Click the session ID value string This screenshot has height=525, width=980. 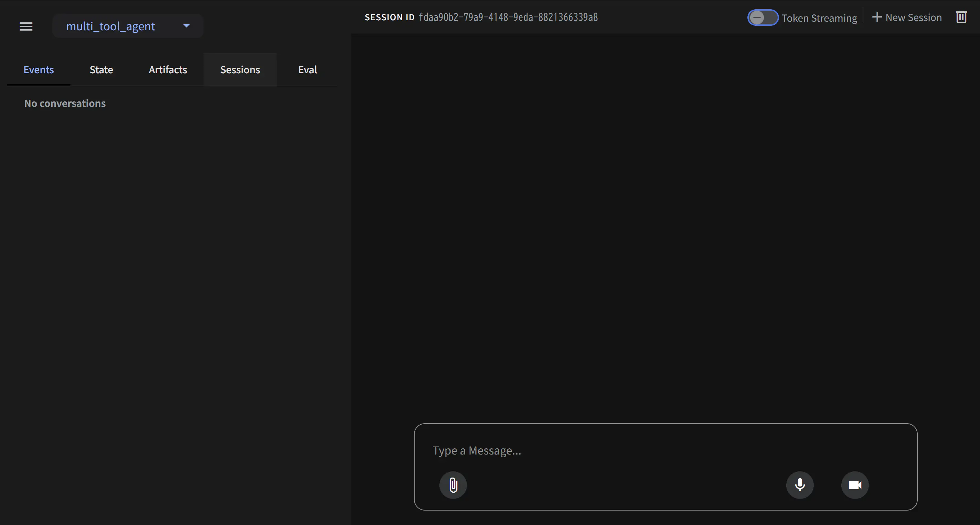click(508, 17)
